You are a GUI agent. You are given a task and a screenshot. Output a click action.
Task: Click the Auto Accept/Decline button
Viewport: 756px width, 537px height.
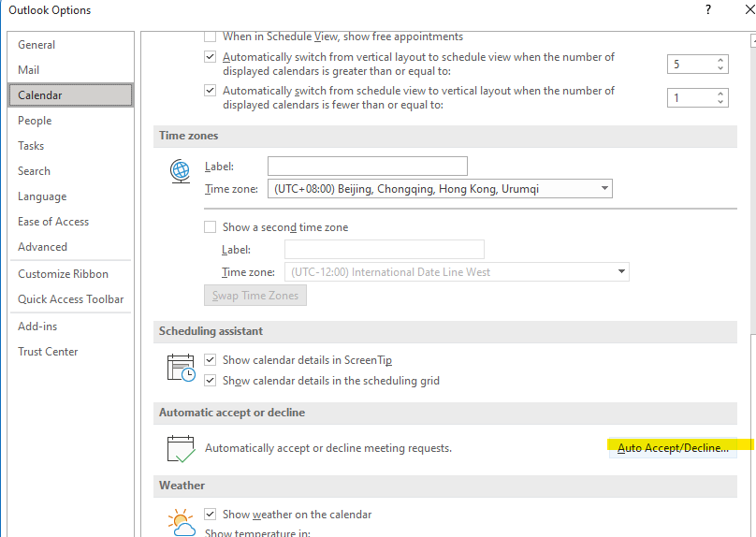[673, 448]
